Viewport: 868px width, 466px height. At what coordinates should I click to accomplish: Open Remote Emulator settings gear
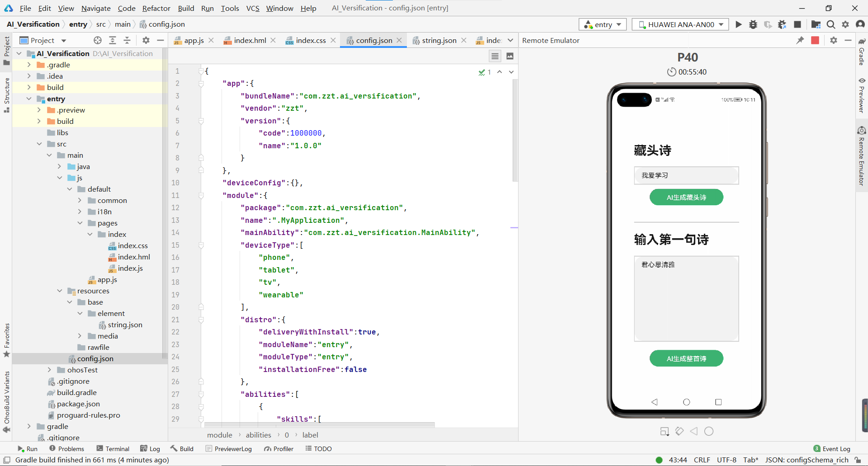(x=834, y=40)
